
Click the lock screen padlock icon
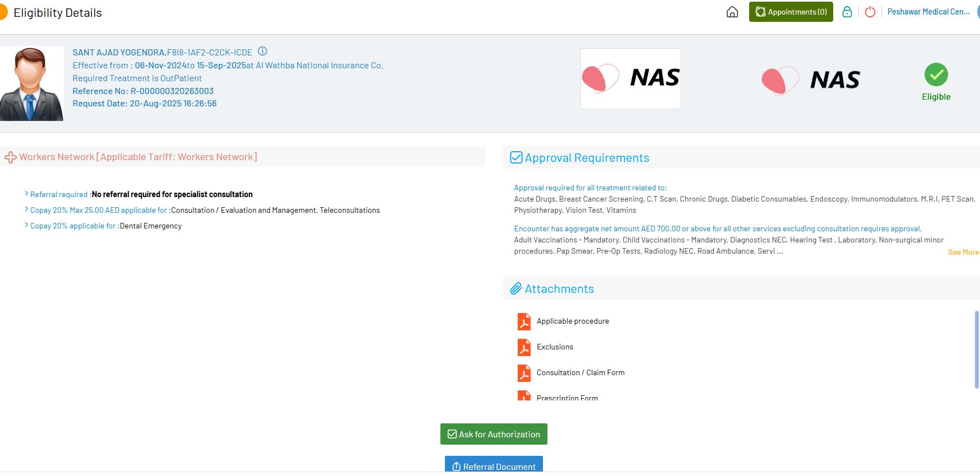tap(847, 12)
